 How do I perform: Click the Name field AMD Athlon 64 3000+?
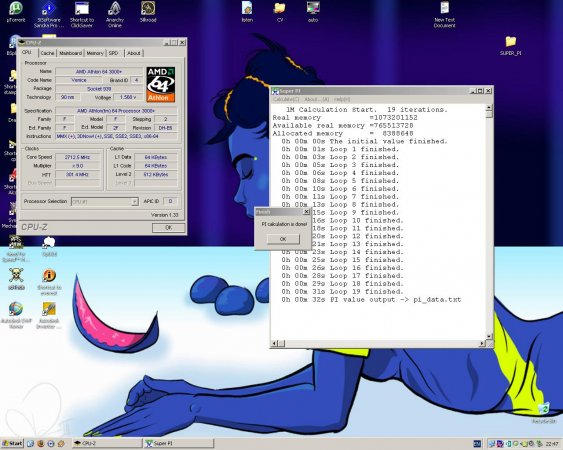coord(99,71)
